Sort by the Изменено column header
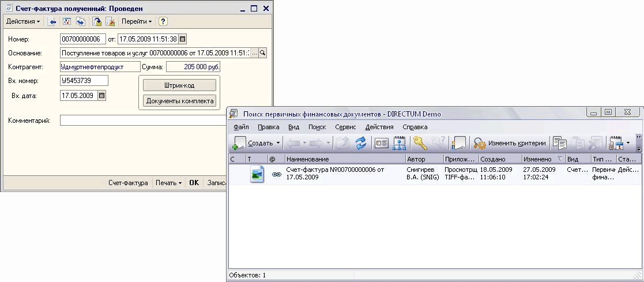Viewport: 644px width, 282px height. pos(543,159)
